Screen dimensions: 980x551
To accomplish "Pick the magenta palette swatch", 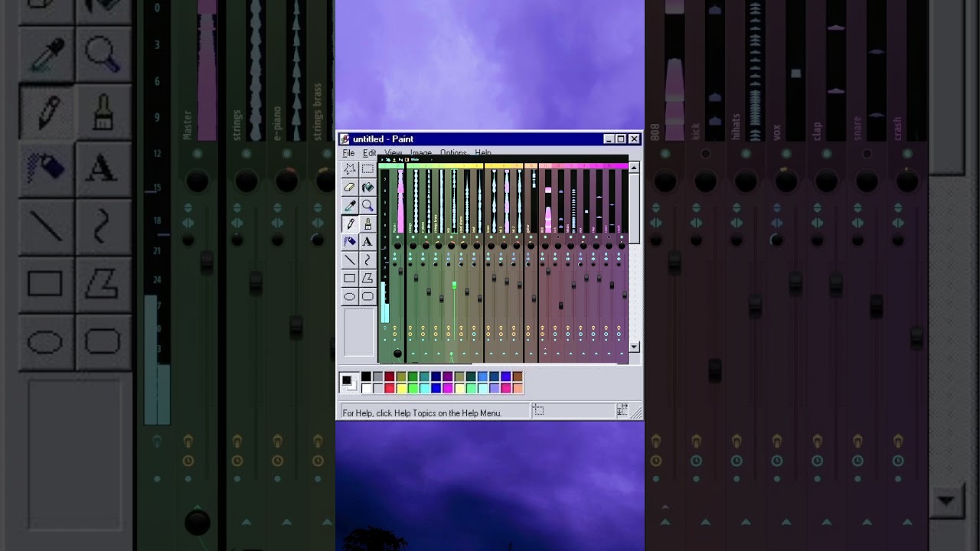I will click(448, 388).
